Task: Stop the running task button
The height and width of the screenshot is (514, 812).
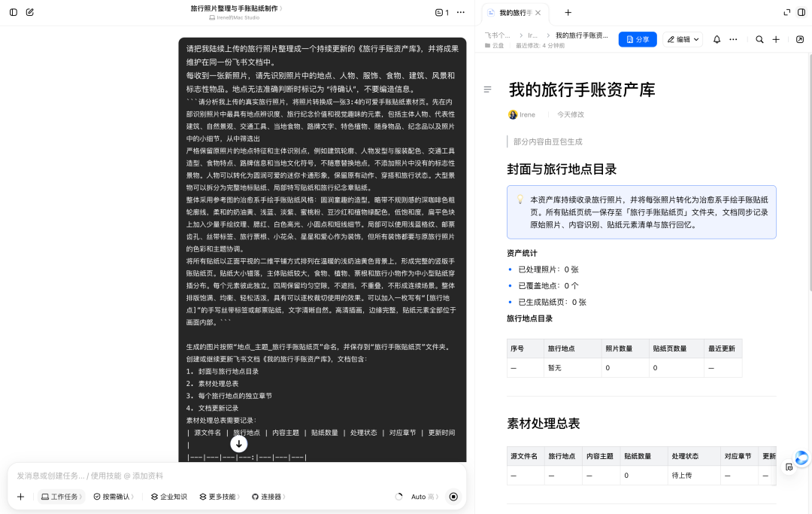Action: coord(453,497)
